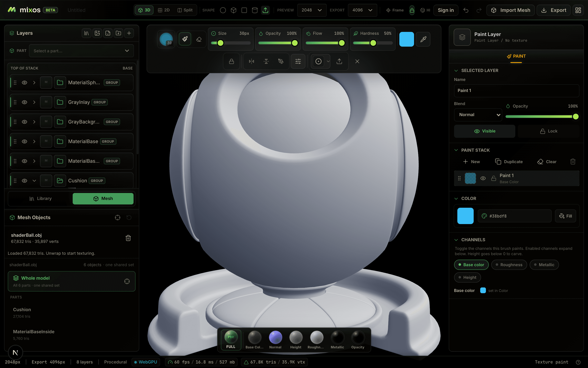The image size is (588, 368).
Task: Click the custom mesh upload shape icon
Action: tap(265, 10)
